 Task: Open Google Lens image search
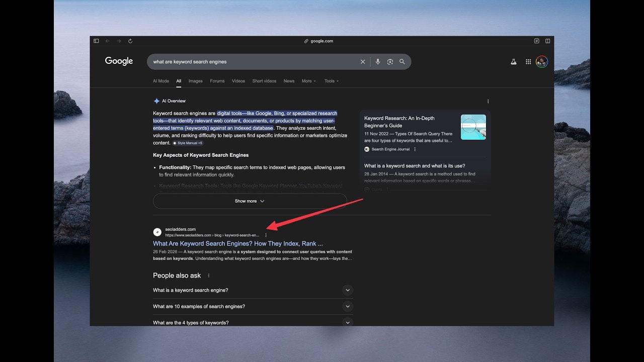point(390,62)
